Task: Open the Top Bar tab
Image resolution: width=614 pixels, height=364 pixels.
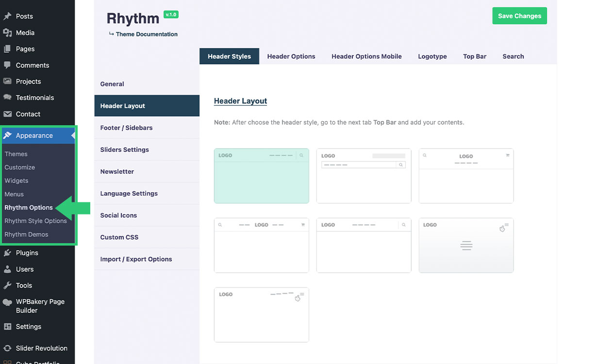Action: click(474, 56)
